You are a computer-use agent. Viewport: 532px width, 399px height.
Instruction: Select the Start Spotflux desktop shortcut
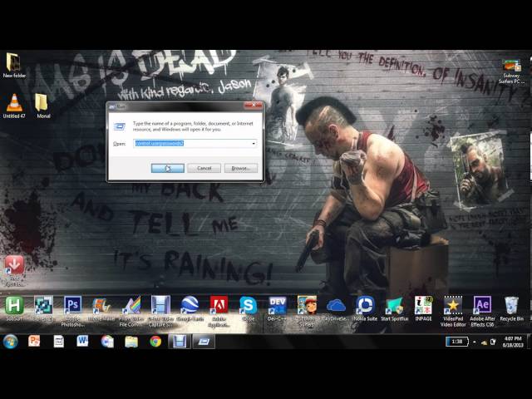coord(394,308)
